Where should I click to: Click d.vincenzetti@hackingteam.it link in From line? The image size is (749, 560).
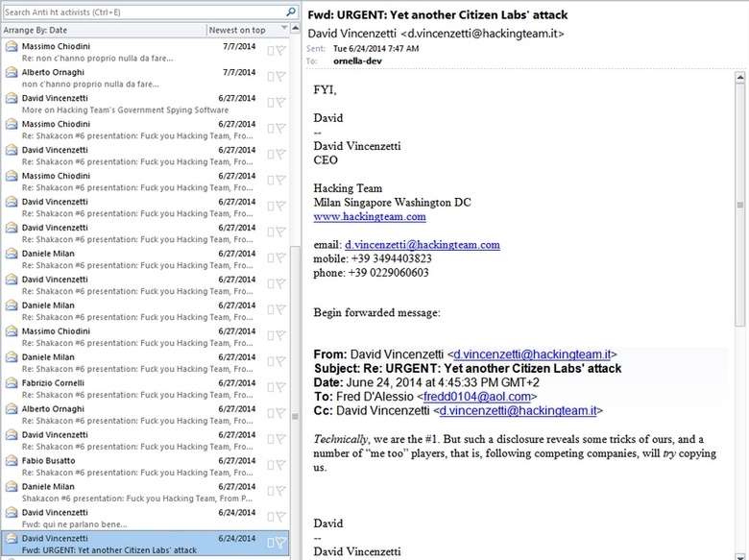[x=532, y=354]
